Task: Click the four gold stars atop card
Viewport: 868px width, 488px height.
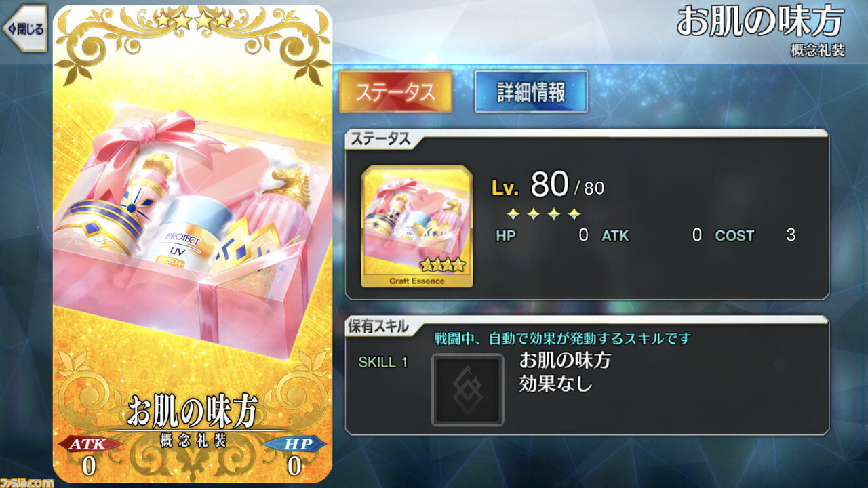Action: point(192,20)
